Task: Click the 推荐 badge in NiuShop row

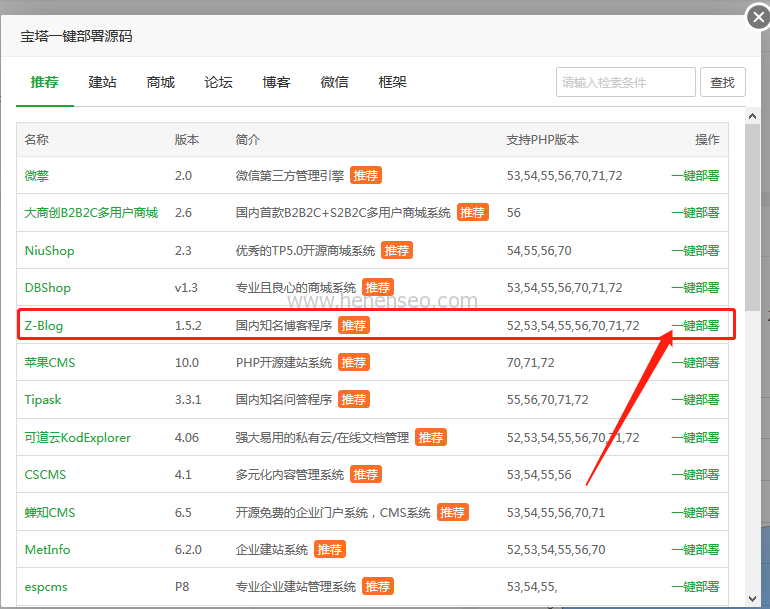Action: pos(397,250)
